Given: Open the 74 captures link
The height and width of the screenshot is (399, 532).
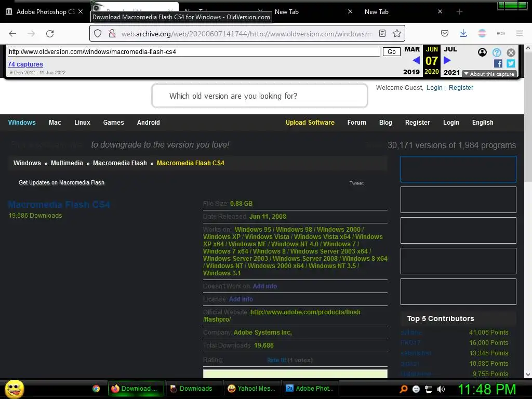Looking at the screenshot, I should (25, 64).
